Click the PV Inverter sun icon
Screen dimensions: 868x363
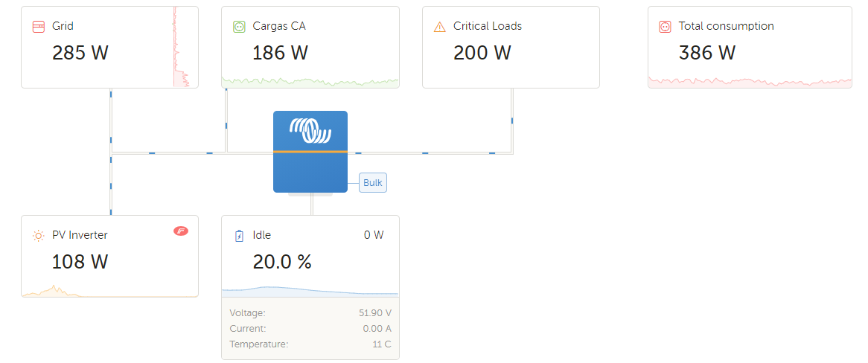[x=39, y=236]
